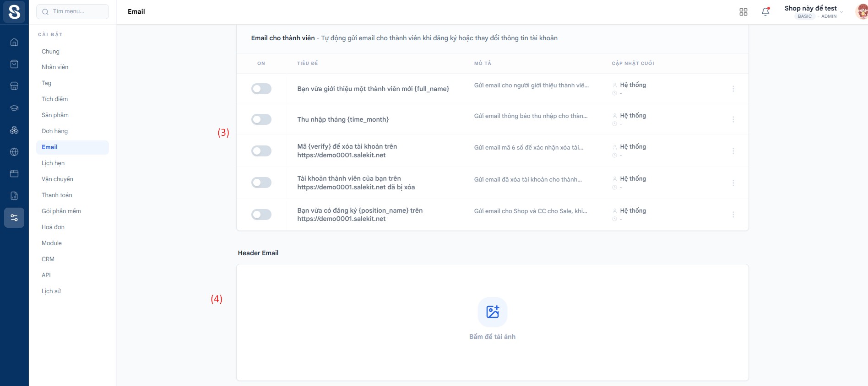Open the store icon in sidebar
Viewport: 868px width, 386px height.
(x=14, y=86)
